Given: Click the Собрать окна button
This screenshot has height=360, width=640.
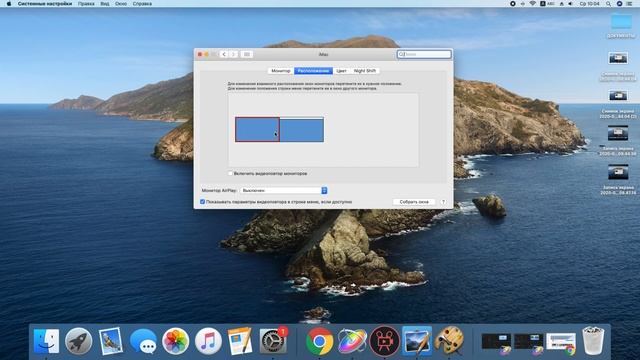Looking at the screenshot, I should 414,202.
